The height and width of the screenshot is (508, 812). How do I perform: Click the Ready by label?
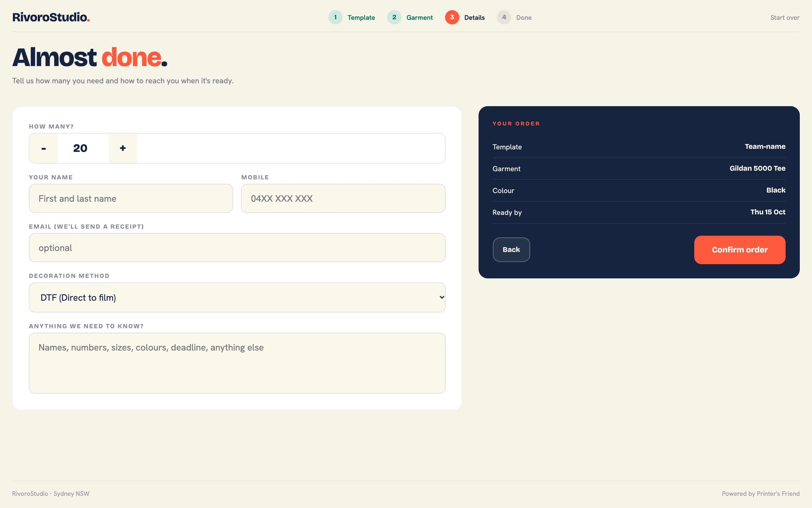(507, 212)
